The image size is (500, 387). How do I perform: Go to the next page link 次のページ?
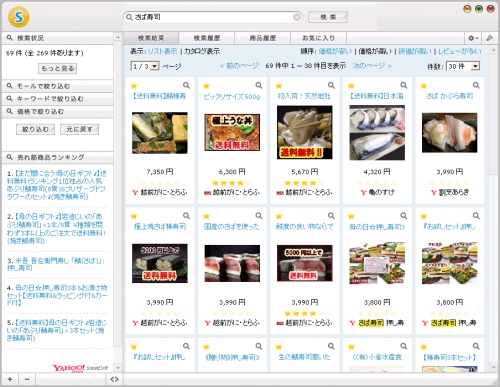[x=372, y=66]
